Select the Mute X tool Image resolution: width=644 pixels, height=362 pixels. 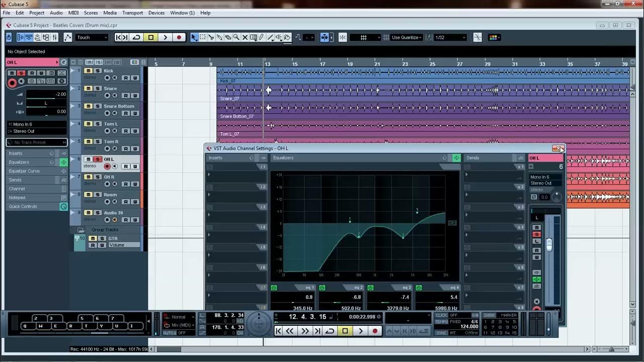[x=245, y=37]
